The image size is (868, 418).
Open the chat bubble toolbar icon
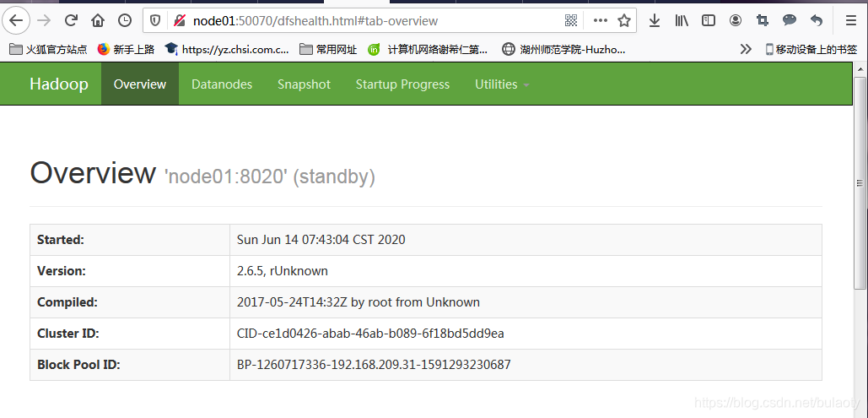790,20
